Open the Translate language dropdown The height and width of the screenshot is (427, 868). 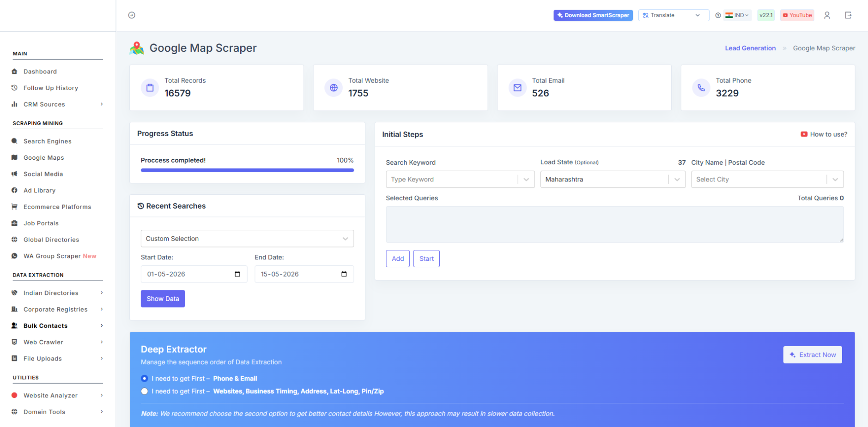coord(674,15)
